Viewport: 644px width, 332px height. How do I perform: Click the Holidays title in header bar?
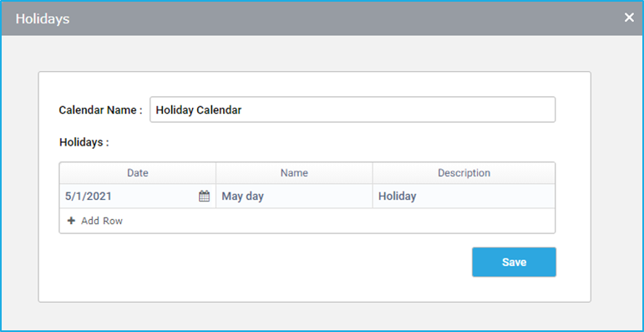click(x=43, y=19)
